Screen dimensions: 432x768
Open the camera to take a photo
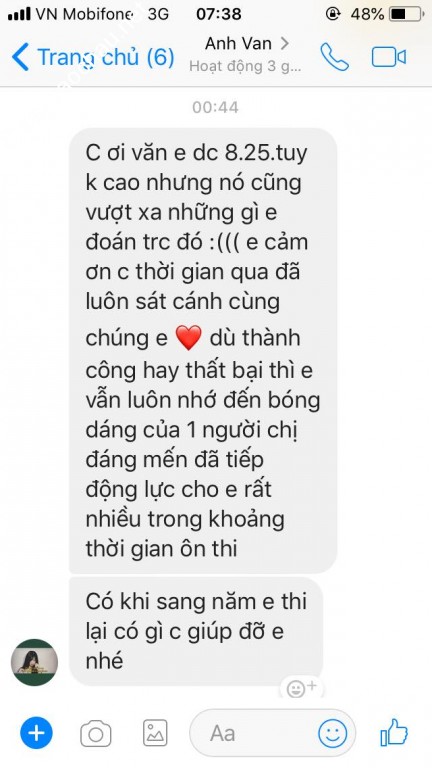pos(96,733)
